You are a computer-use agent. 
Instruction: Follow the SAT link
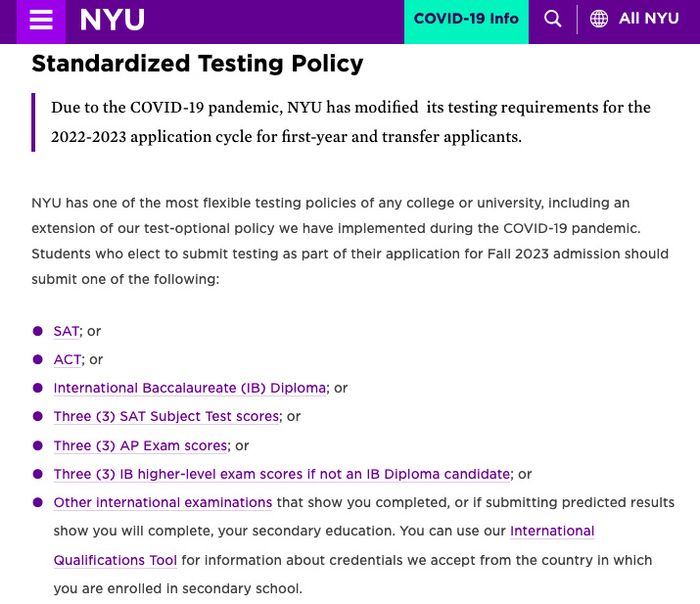(66, 331)
